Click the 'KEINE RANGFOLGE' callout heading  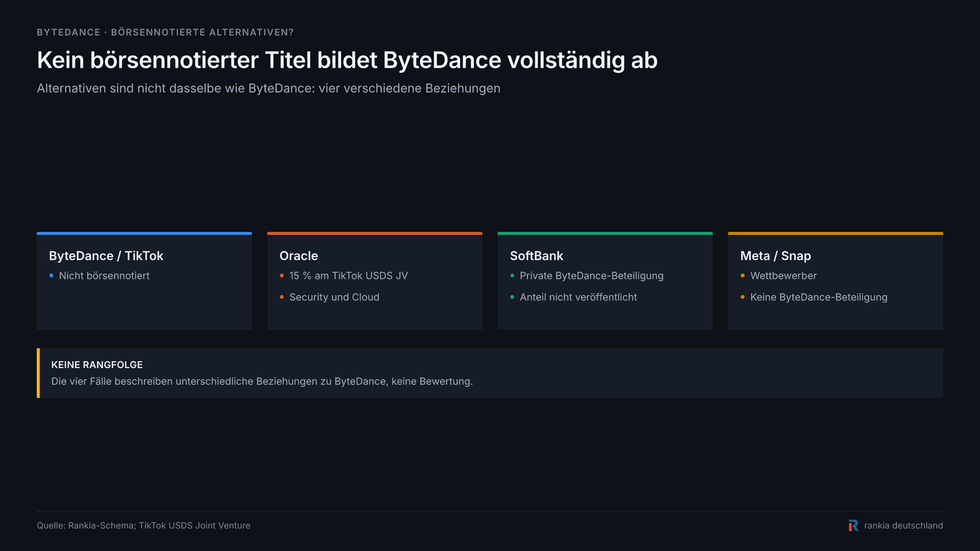click(x=97, y=365)
